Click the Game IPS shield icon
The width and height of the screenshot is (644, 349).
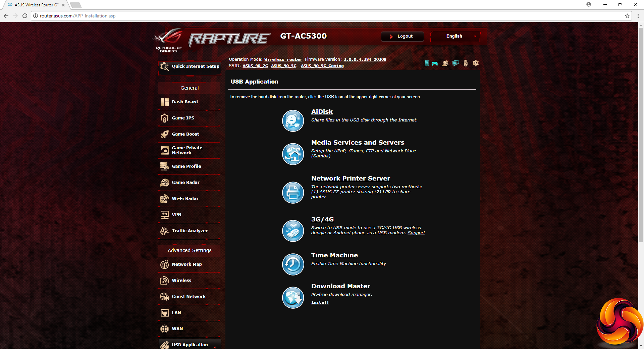click(x=164, y=118)
